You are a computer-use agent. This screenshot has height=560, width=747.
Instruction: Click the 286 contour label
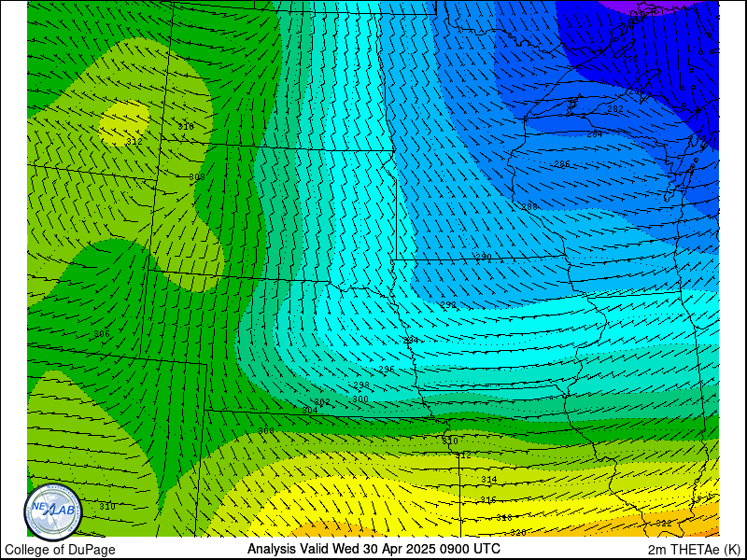click(562, 164)
